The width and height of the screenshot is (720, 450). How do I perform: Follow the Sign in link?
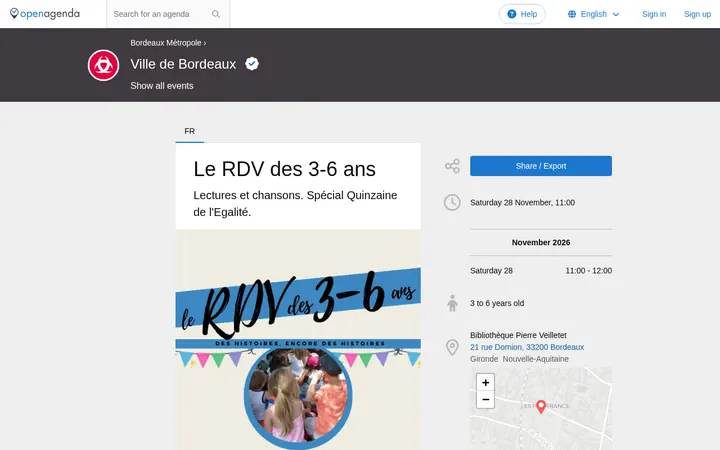pyautogui.click(x=654, y=14)
